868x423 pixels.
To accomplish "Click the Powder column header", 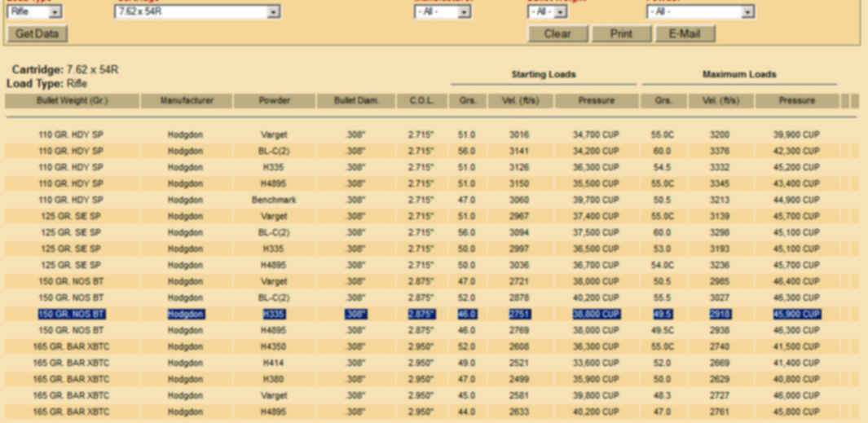I will coord(274,101).
